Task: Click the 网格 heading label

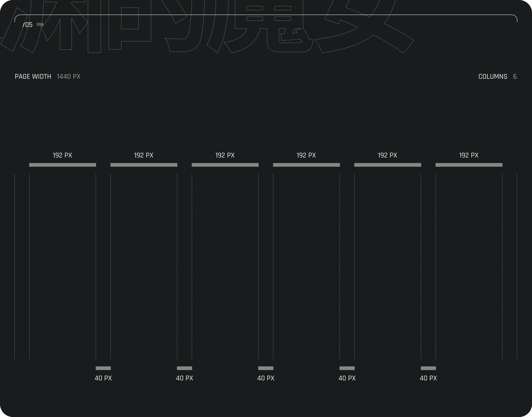Action: [x=40, y=25]
